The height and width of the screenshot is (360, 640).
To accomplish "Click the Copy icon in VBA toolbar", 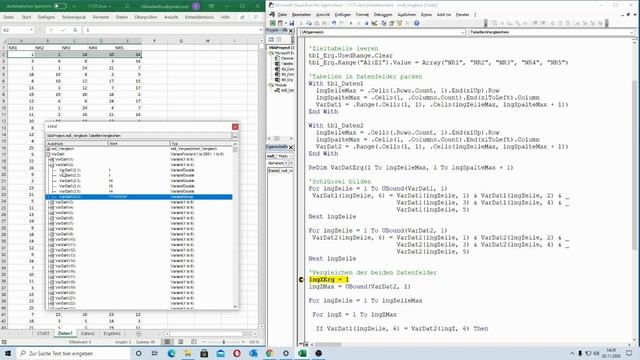I will pyautogui.click(x=309, y=23).
